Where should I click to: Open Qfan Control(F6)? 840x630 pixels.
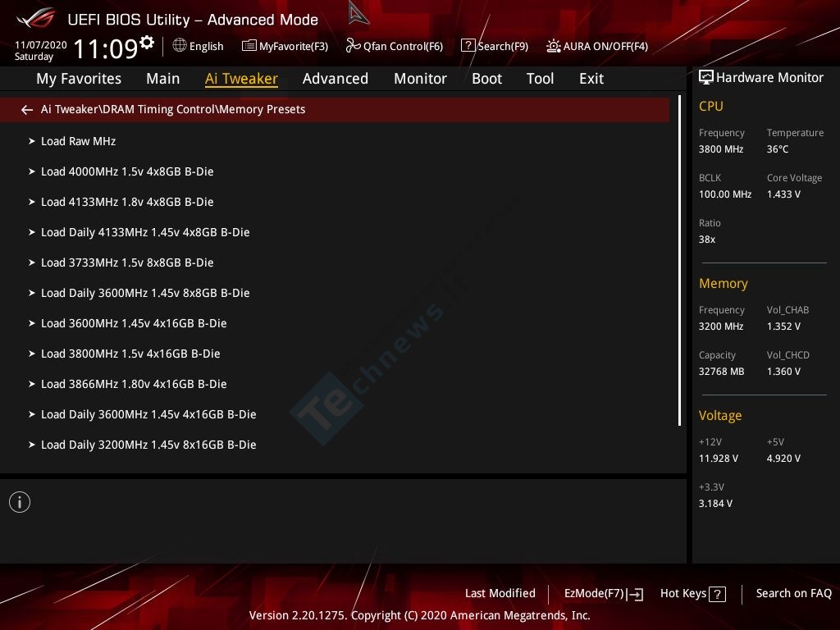[403, 47]
